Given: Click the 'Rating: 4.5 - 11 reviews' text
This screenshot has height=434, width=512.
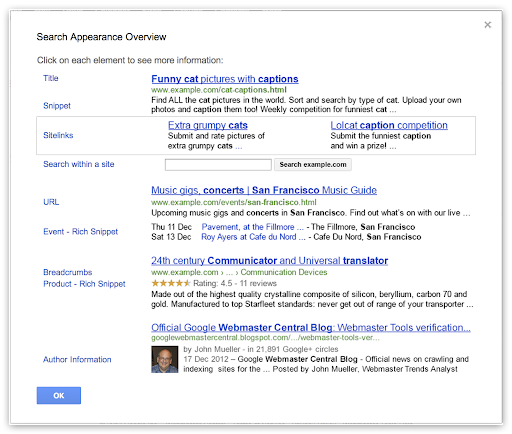Looking at the screenshot, I should click(235, 283).
